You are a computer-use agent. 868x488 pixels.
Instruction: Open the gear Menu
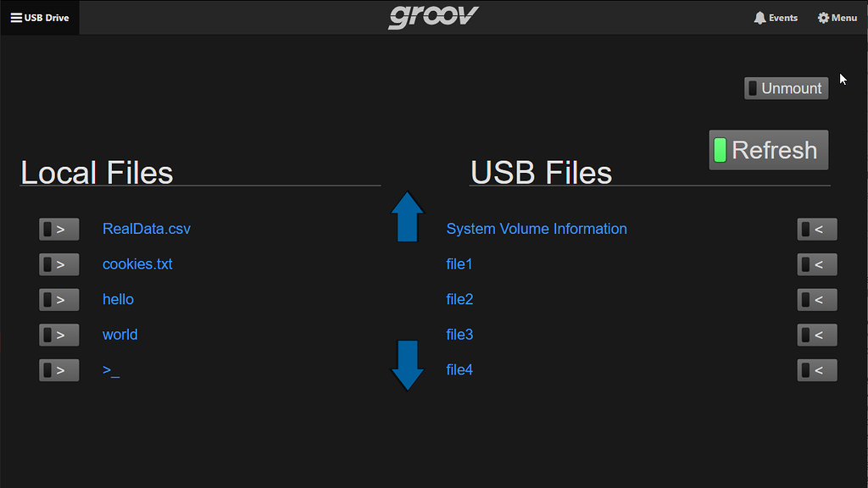click(x=837, y=18)
